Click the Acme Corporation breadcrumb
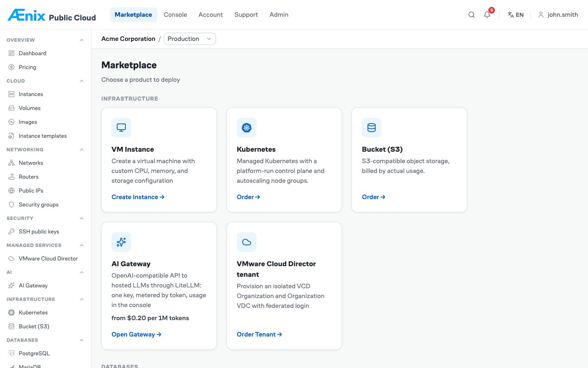This screenshot has width=588, height=368. (128, 39)
